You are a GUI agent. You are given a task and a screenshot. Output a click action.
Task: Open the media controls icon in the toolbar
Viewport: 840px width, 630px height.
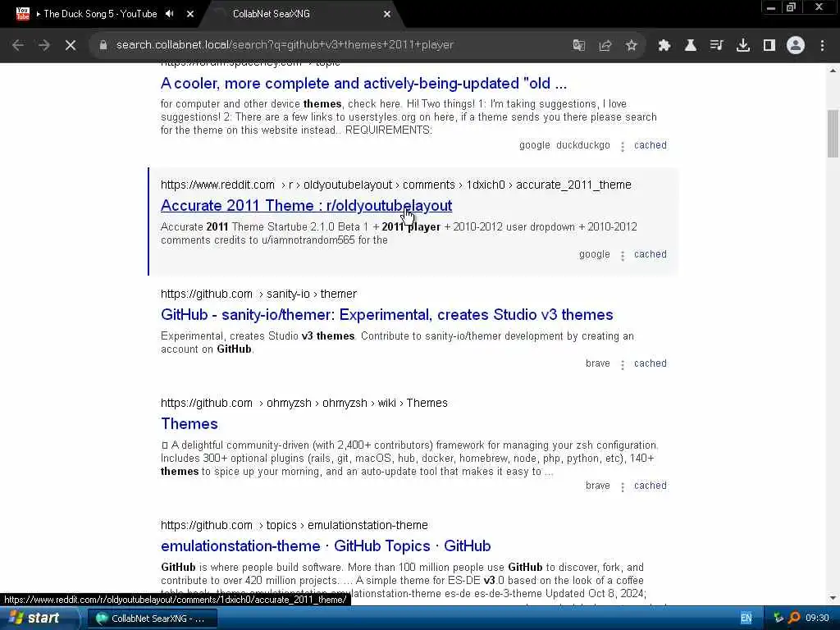click(x=717, y=46)
